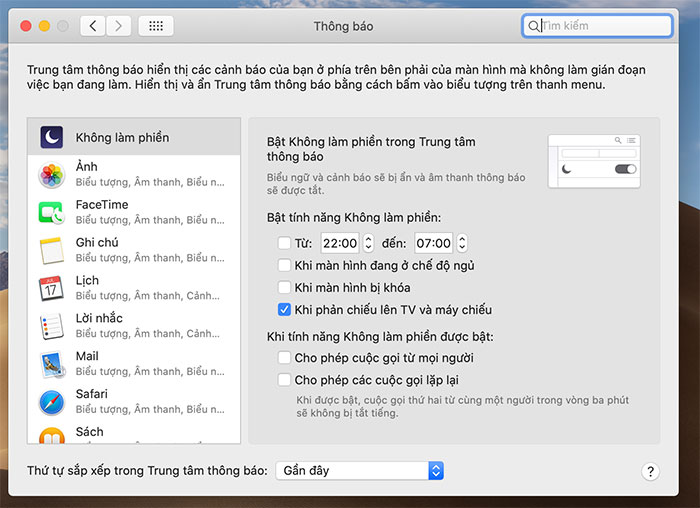Image resolution: width=700 pixels, height=508 pixels.
Task: Click the Sách books icon
Action: (x=52, y=436)
